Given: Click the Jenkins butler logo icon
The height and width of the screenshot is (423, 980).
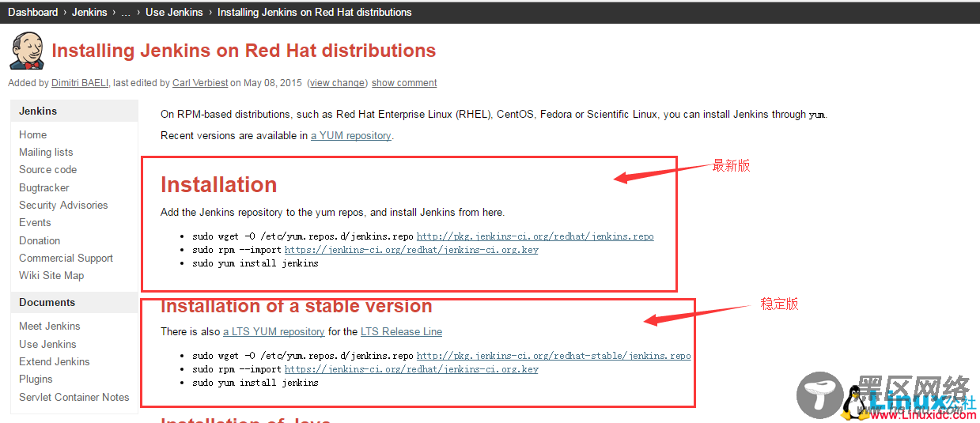Looking at the screenshot, I should point(27,51).
